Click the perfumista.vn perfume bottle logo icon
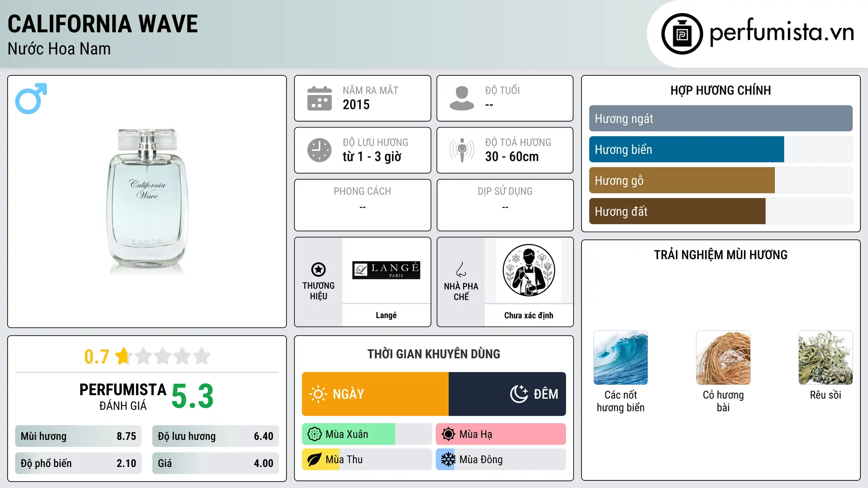The height and width of the screenshot is (488, 868). tap(682, 34)
